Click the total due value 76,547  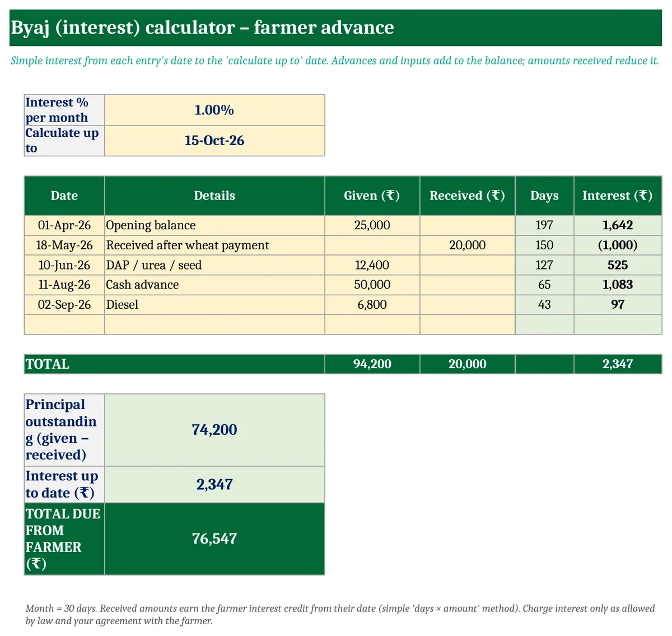point(214,539)
